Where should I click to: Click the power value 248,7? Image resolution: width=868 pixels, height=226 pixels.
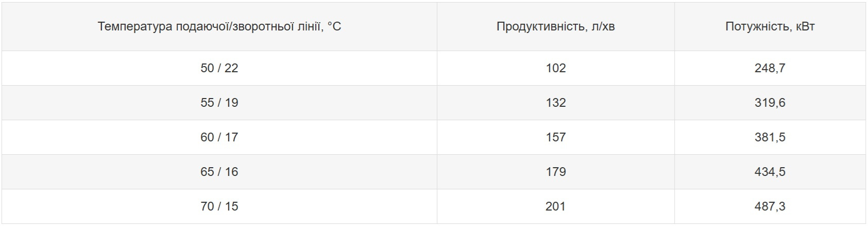tap(770, 68)
